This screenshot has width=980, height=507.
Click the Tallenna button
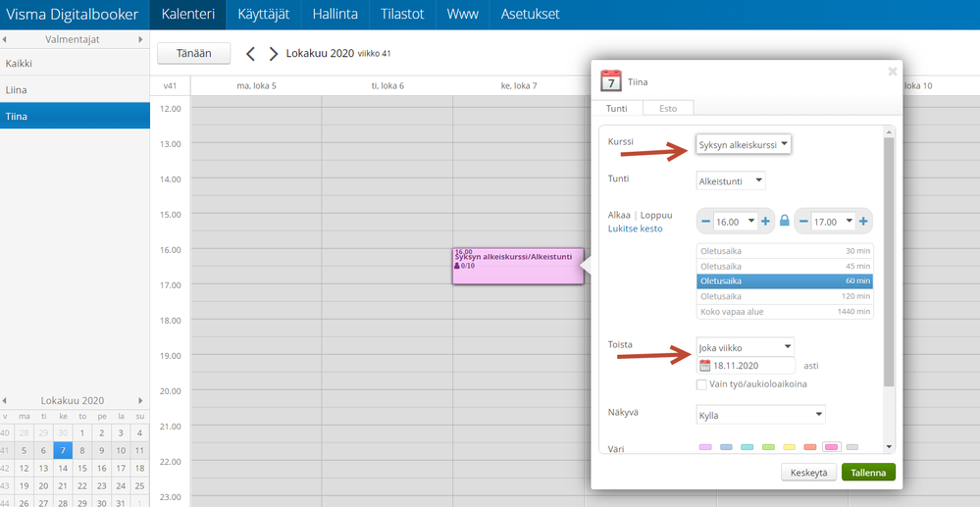coord(869,473)
